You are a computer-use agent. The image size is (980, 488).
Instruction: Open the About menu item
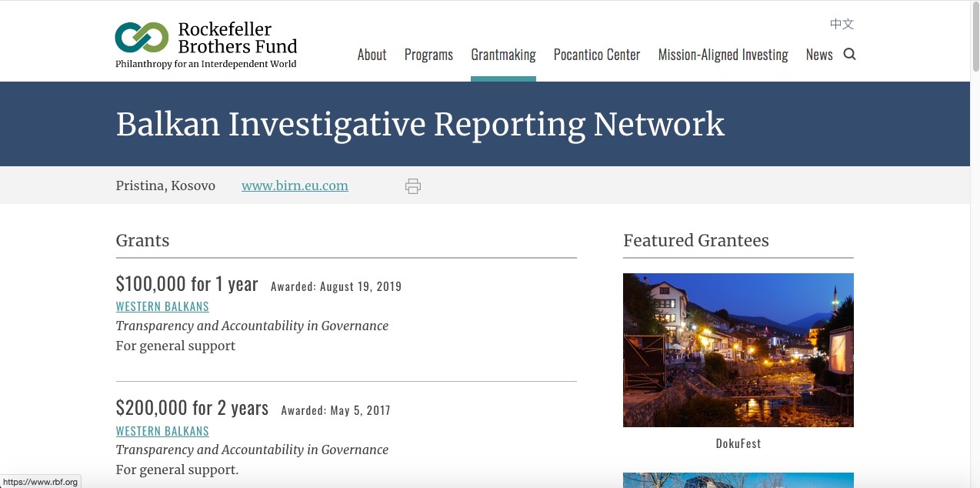coord(372,55)
